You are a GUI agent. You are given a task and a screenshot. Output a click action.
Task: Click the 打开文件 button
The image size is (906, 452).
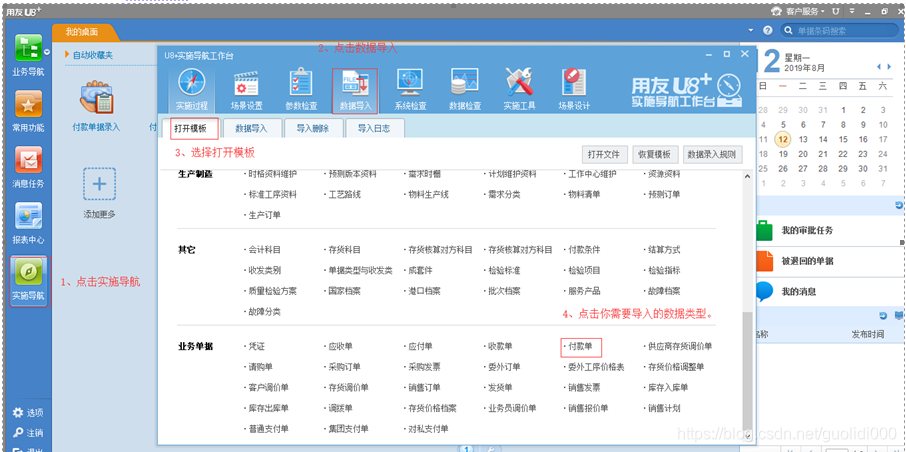pos(604,154)
